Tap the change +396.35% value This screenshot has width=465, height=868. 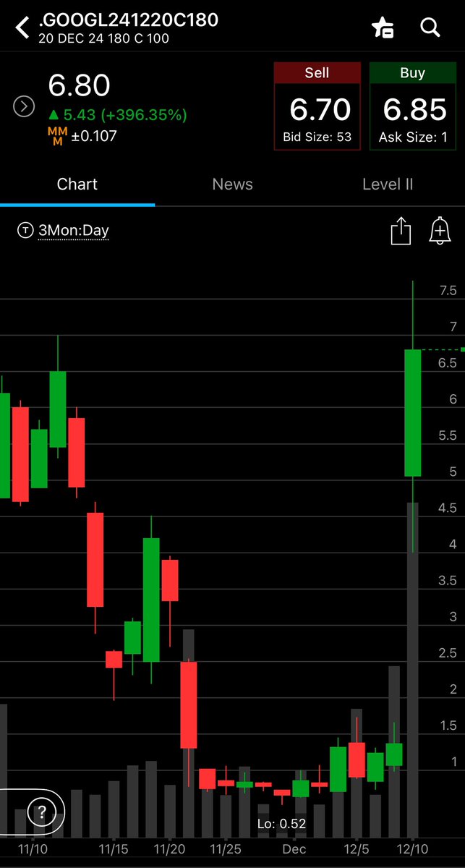tap(144, 115)
